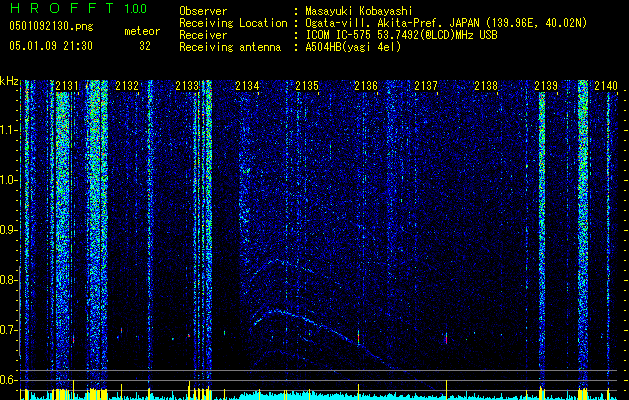629x400 pixels.
Task: Click the meteor count value 32
Action: (x=145, y=46)
